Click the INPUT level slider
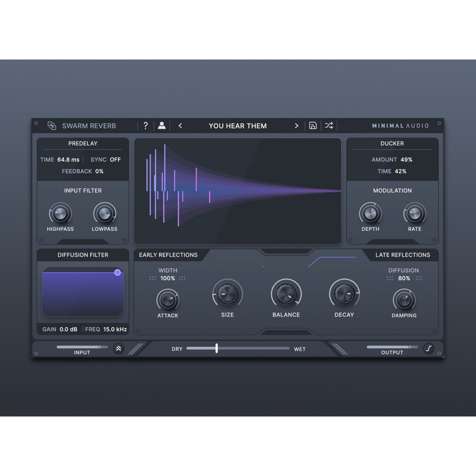 point(82,347)
